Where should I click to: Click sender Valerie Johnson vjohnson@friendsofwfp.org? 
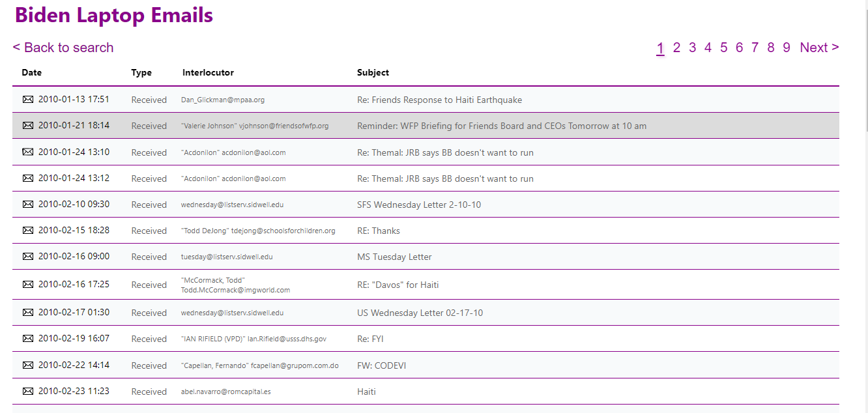[255, 126]
